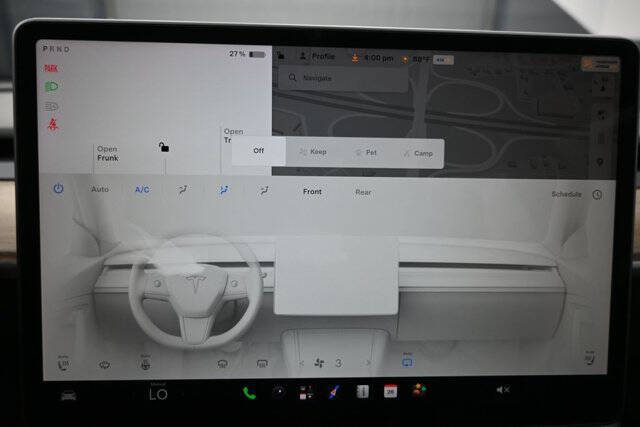Toggle the steering wheel heater icon
This screenshot has height=427, width=640.
click(x=145, y=363)
